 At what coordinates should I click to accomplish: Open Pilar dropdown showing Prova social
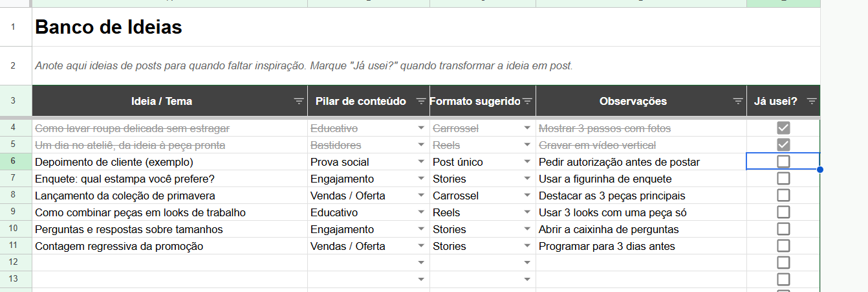[421, 162]
